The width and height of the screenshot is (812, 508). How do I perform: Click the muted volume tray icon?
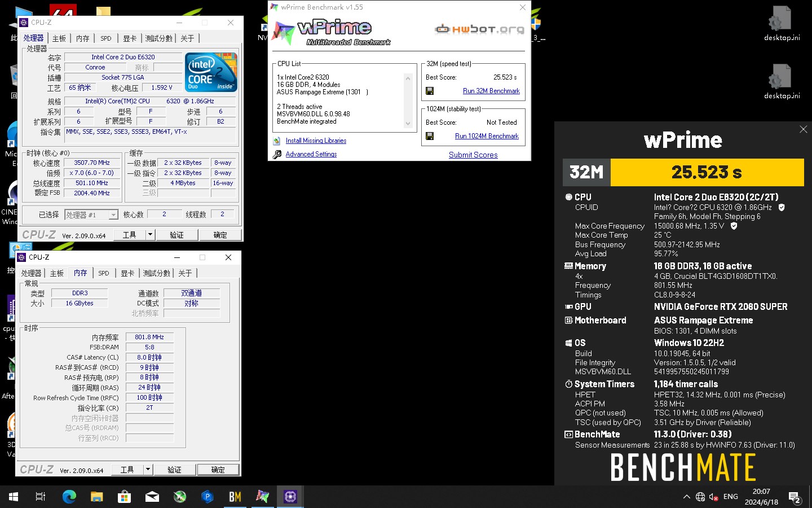(714, 497)
